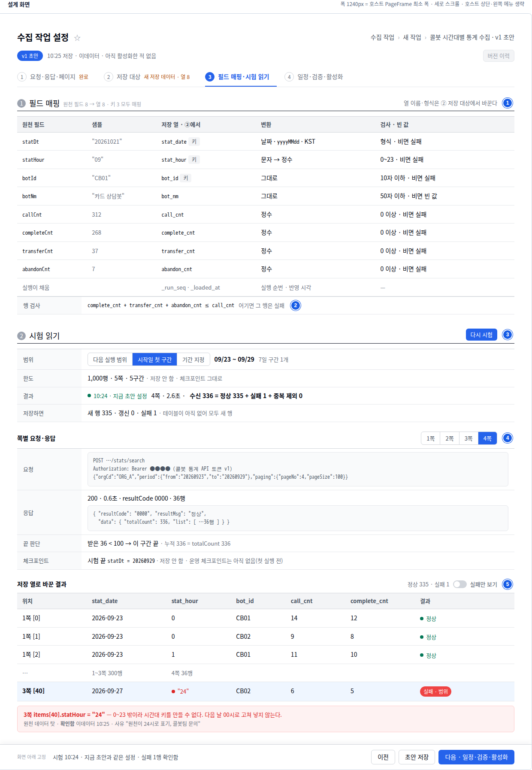Viewport: 532px width, 770px height.
Task: Click the 새 작업 breadcrumb link
Action: pos(412,37)
